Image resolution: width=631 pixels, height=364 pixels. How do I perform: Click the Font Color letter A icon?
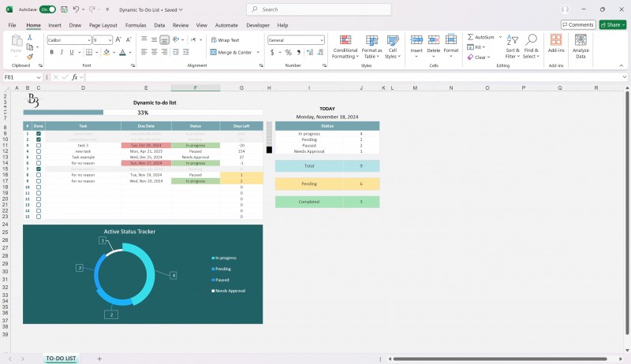[123, 52]
